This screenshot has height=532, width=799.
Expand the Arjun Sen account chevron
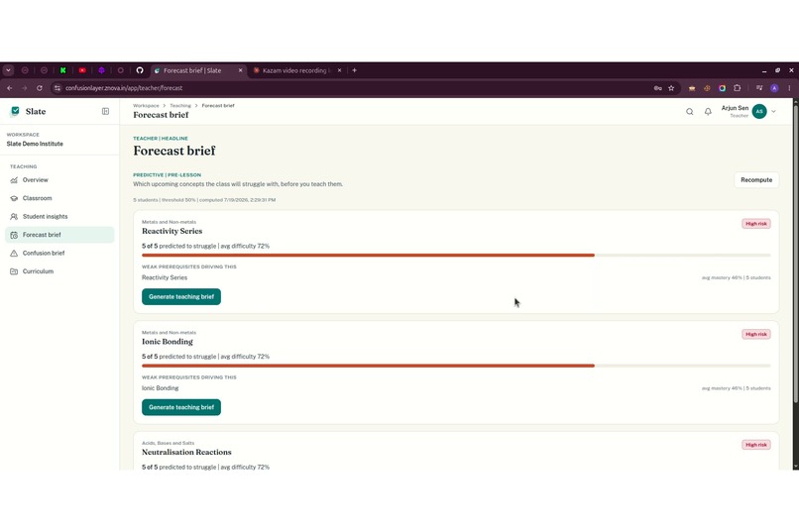[773, 112]
